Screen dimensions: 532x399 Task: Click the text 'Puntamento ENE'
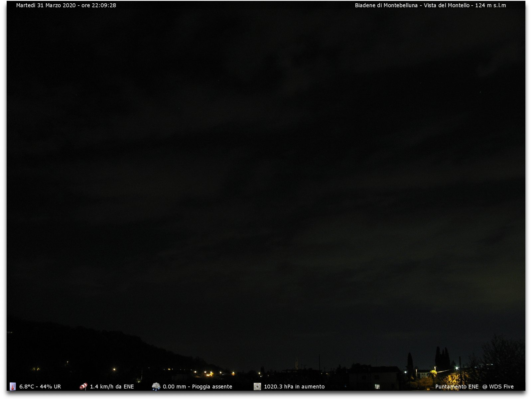[457, 387]
